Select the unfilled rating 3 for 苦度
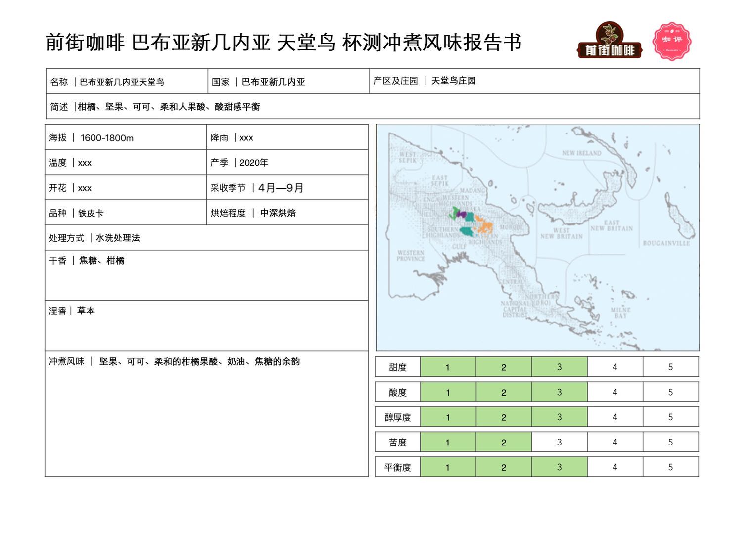The image size is (756, 534). click(x=559, y=442)
